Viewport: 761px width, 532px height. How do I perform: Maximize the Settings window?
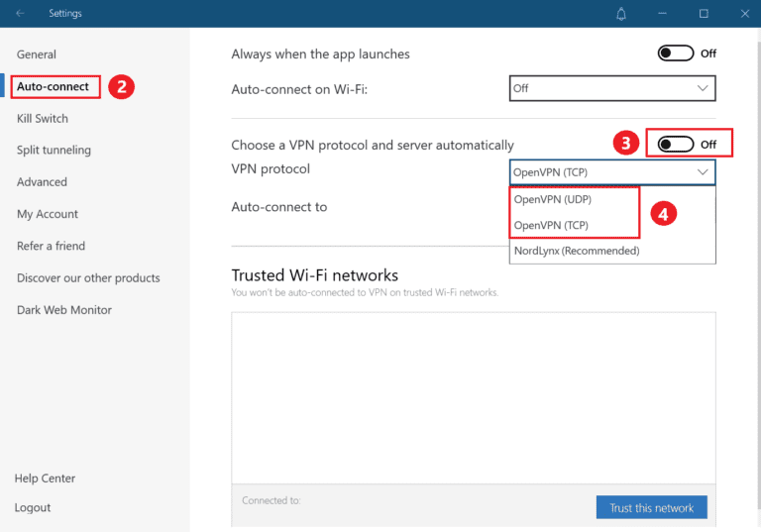(x=704, y=14)
